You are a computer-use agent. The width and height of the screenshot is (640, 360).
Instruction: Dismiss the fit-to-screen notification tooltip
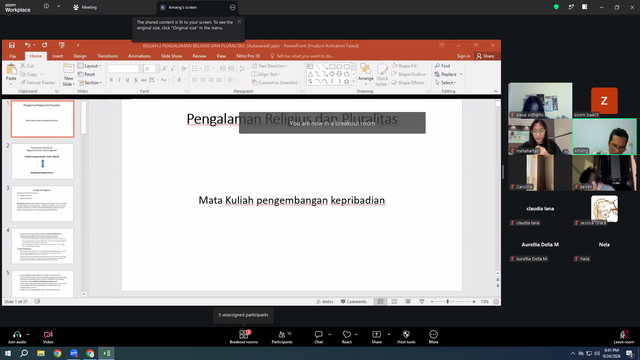(239, 22)
